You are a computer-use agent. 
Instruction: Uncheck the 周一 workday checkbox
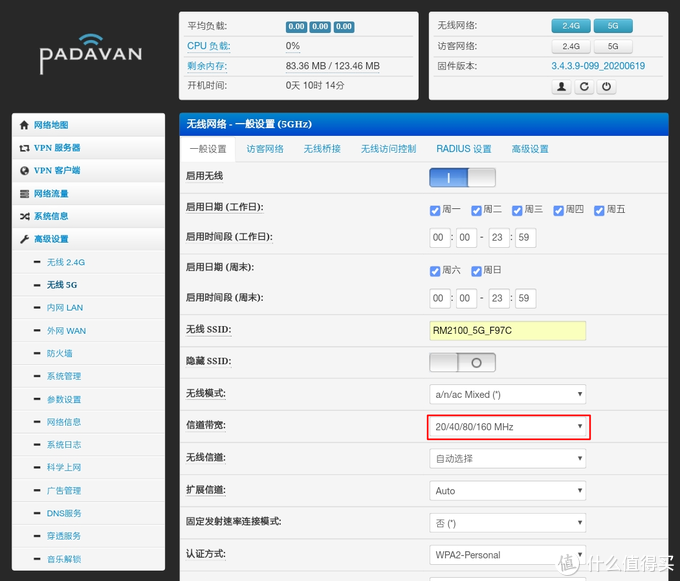point(435,210)
